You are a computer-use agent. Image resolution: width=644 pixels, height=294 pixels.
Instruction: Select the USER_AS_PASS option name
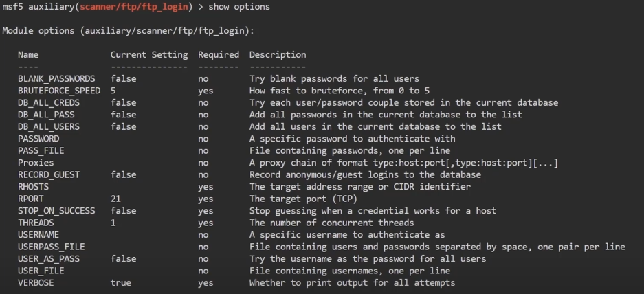coord(49,259)
